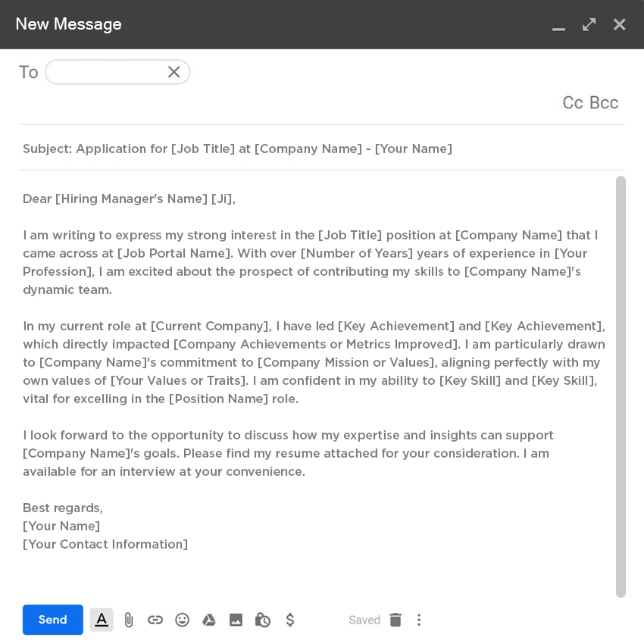
Task: Open text formatting options
Action: coord(102,620)
